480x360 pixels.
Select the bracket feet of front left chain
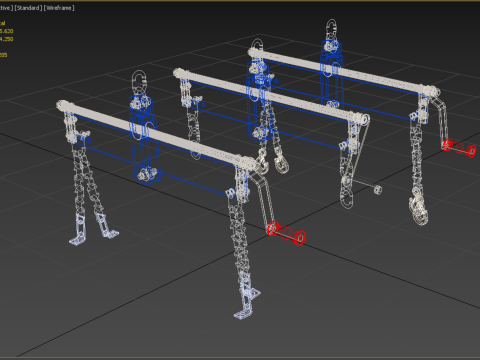click(x=93, y=229)
